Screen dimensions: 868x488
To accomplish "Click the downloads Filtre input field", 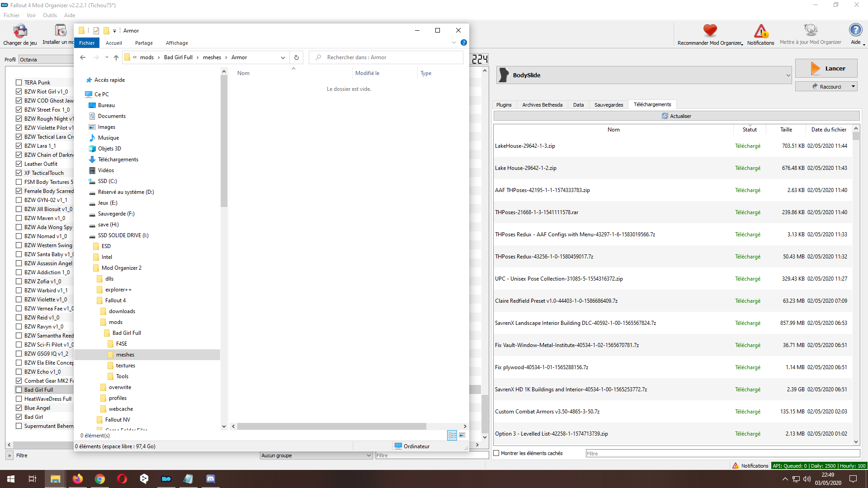I will (x=722, y=454).
